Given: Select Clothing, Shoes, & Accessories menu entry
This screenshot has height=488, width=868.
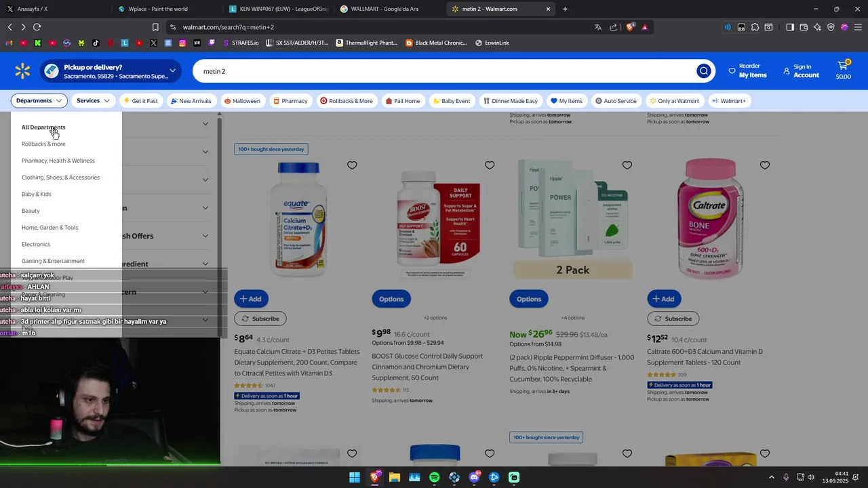Looking at the screenshot, I should (x=60, y=178).
